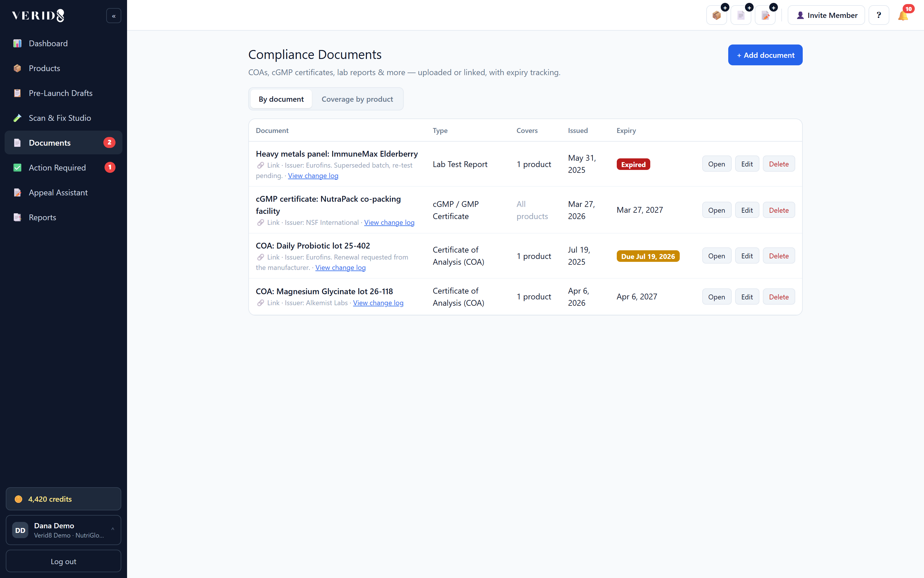The image size is (924, 578).
Task: Switch to Coverage by product tab
Action: (x=357, y=99)
